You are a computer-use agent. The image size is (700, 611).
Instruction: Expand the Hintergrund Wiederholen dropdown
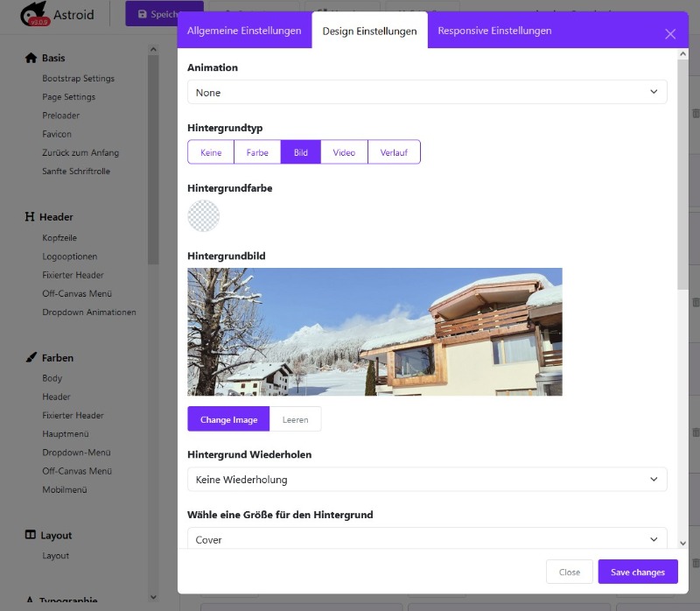coord(427,480)
